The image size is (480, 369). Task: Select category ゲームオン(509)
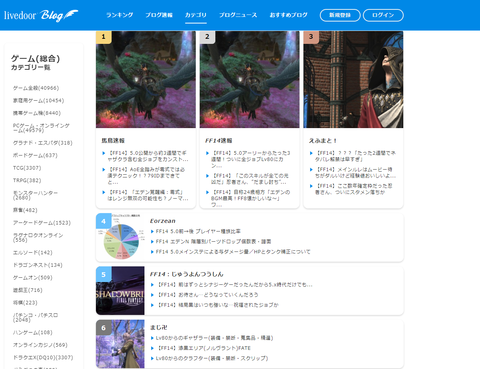point(33,278)
